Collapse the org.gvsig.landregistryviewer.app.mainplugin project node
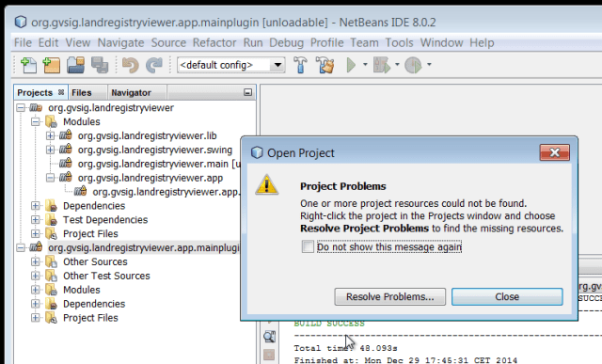The image size is (602, 364). [x=21, y=248]
